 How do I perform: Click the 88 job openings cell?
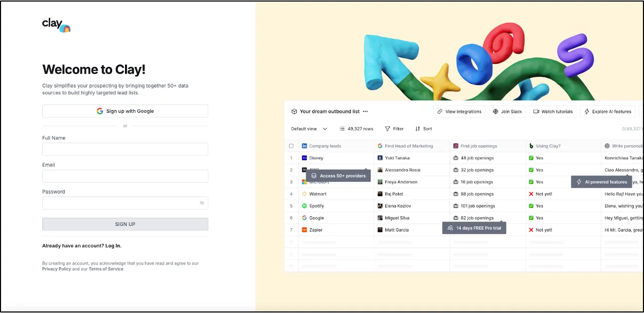click(x=488, y=194)
